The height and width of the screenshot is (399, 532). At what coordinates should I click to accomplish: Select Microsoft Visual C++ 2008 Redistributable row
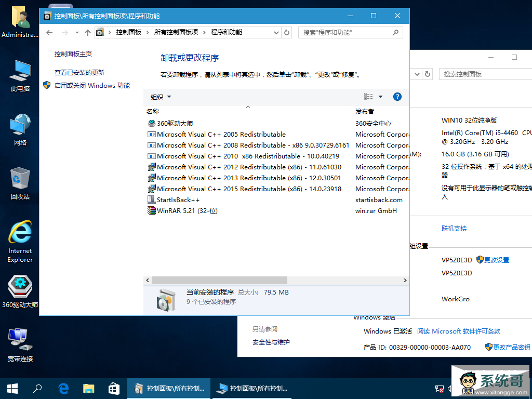pyautogui.click(x=248, y=145)
